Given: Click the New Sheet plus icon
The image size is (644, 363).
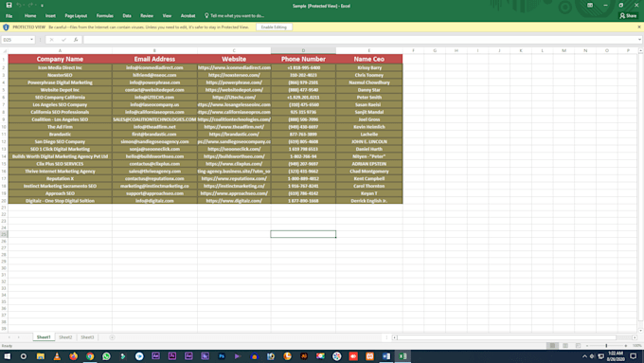Looking at the screenshot, I should click(x=112, y=337).
